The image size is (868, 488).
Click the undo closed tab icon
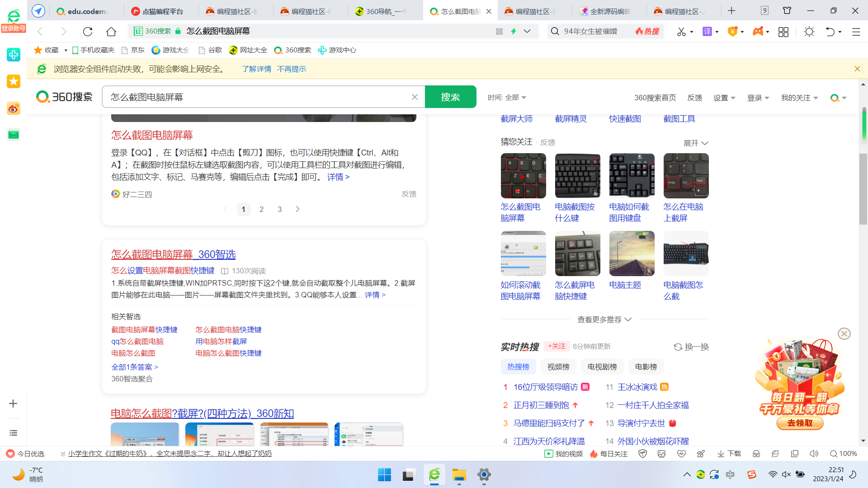coord(830,32)
